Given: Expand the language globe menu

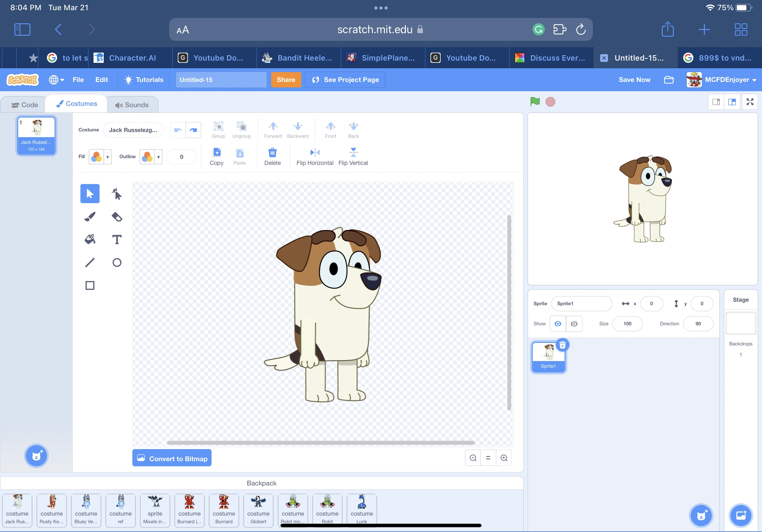Looking at the screenshot, I should tap(56, 80).
